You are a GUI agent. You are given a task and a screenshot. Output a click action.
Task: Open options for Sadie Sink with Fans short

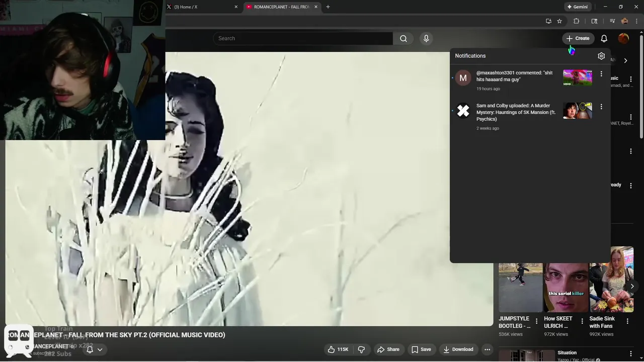click(627, 321)
